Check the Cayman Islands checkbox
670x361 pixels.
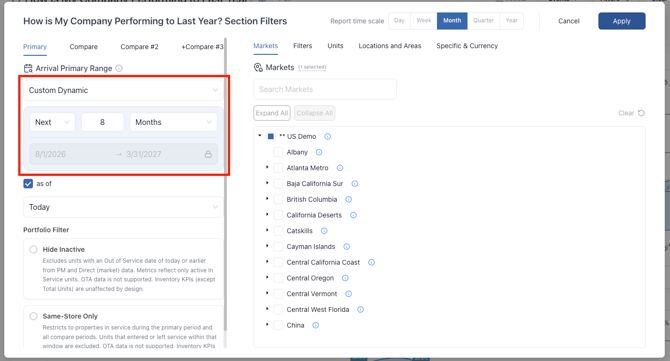(278, 247)
